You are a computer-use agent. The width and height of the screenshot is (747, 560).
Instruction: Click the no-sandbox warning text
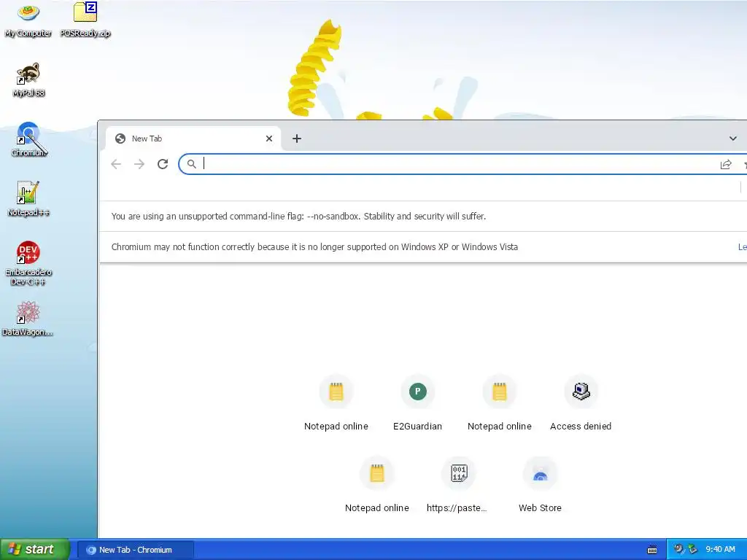click(x=298, y=216)
